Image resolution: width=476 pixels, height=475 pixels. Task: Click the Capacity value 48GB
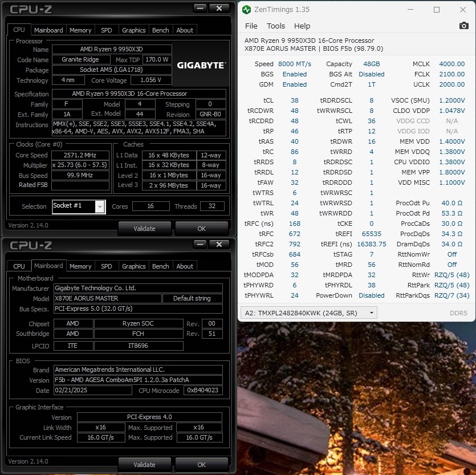[372, 64]
